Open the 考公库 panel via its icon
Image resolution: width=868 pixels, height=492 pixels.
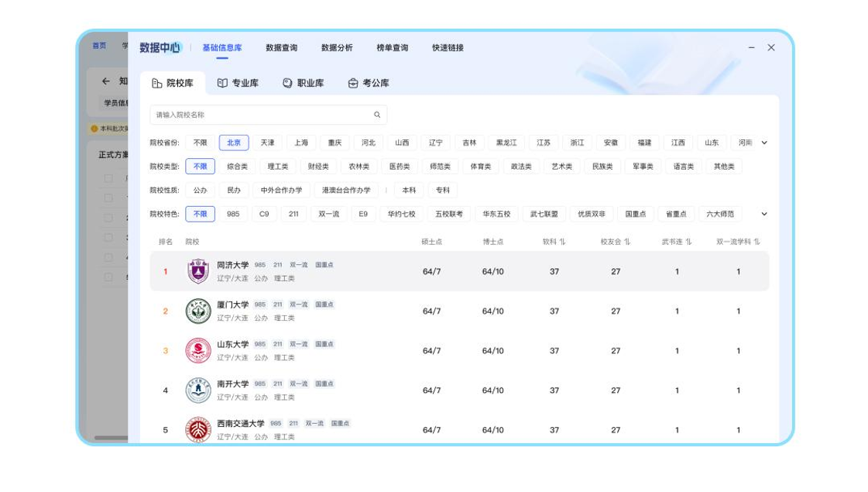[x=352, y=81]
